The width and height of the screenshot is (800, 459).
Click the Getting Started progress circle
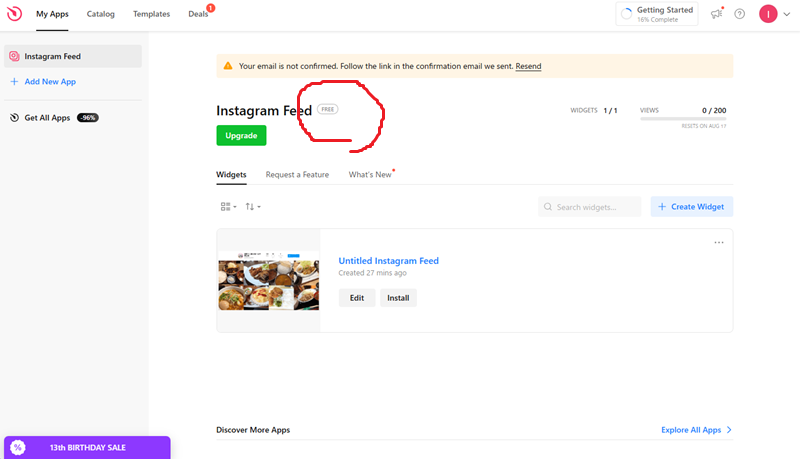[x=627, y=14]
